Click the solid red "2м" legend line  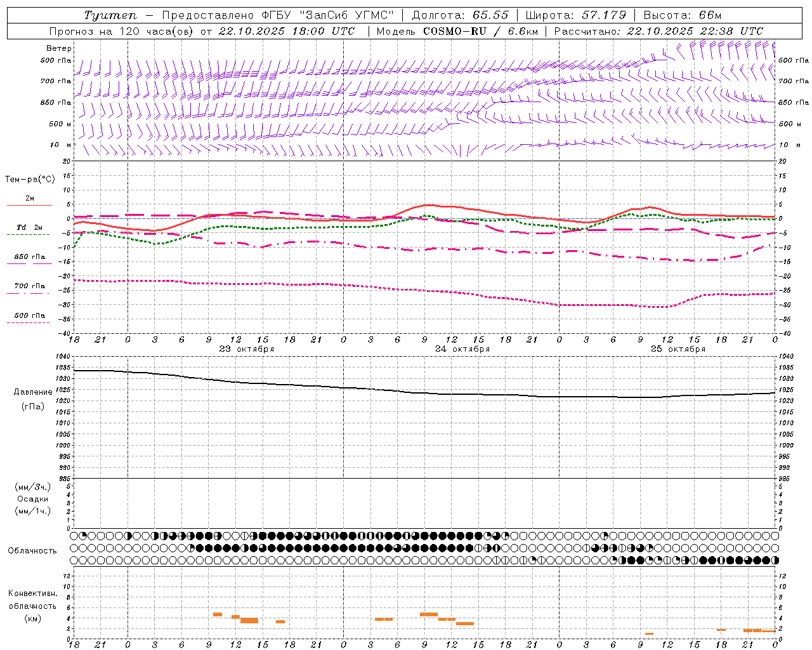pyautogui.click(x=29, y=205)
